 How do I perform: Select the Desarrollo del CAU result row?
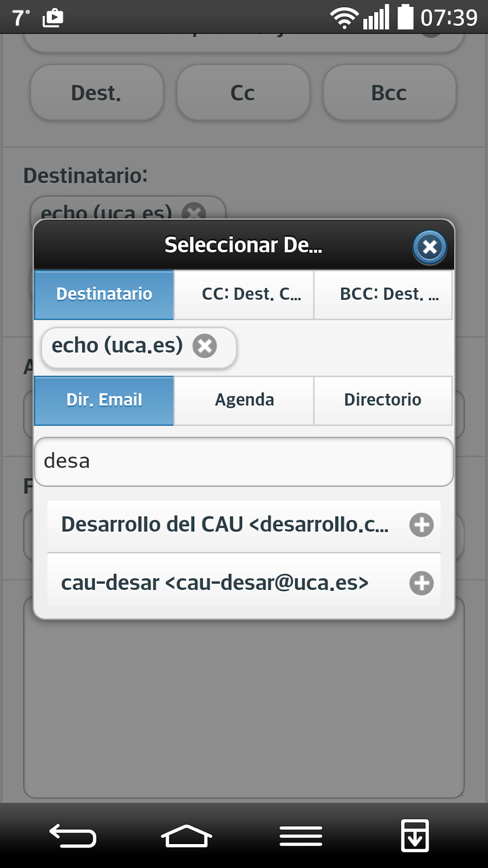tap(225, 525)
